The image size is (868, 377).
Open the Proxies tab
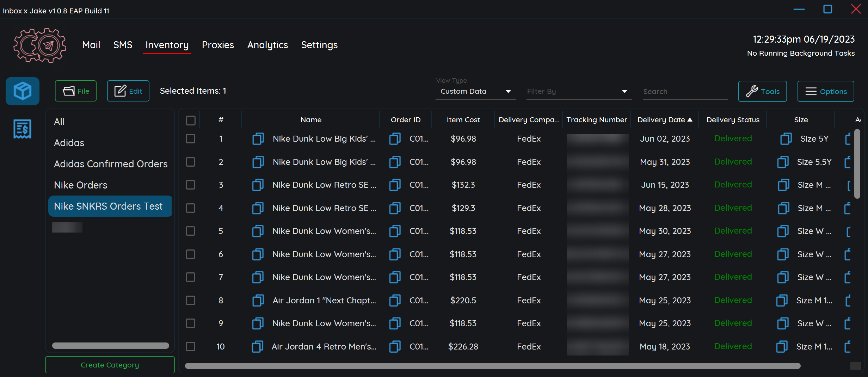[218, 45]
